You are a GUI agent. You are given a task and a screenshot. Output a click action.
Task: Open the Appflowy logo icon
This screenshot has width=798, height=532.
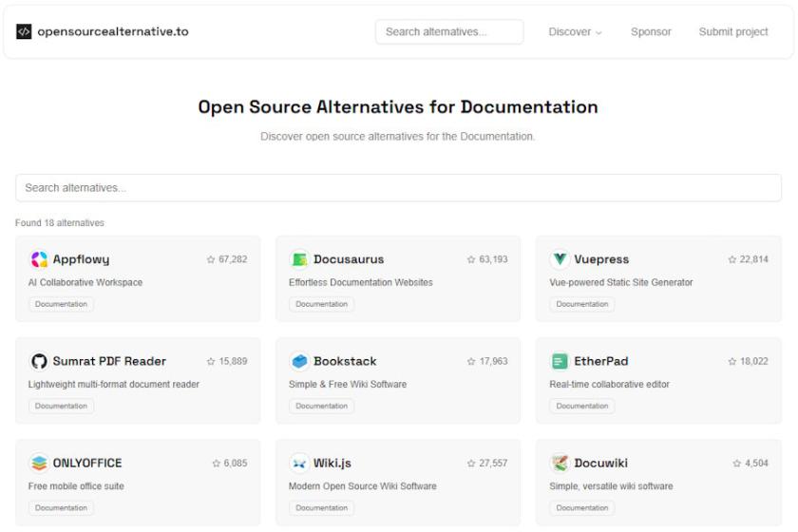point(39,259)
